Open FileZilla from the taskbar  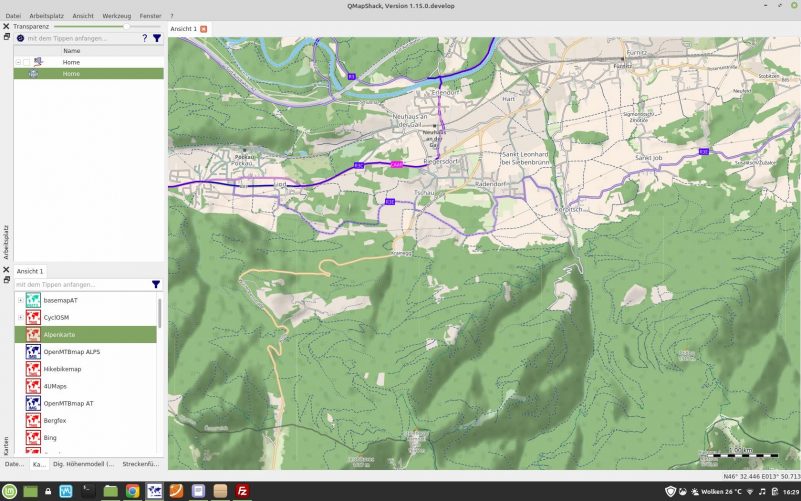point(242,491)
